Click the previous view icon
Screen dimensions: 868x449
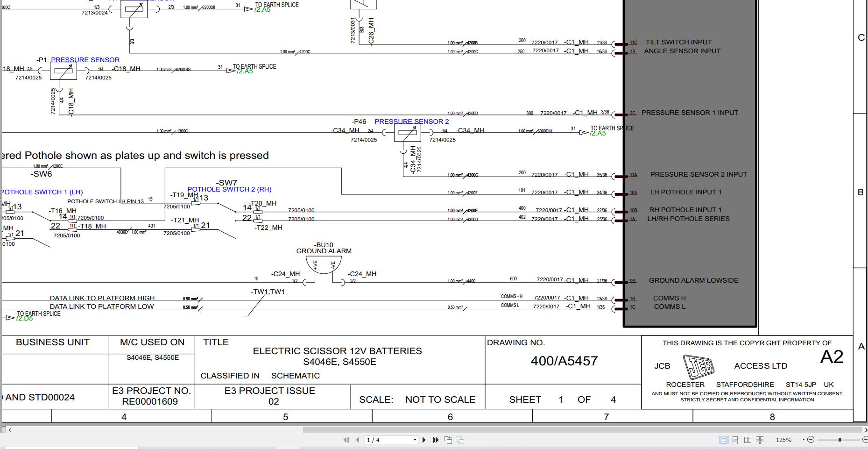(448, 440)
